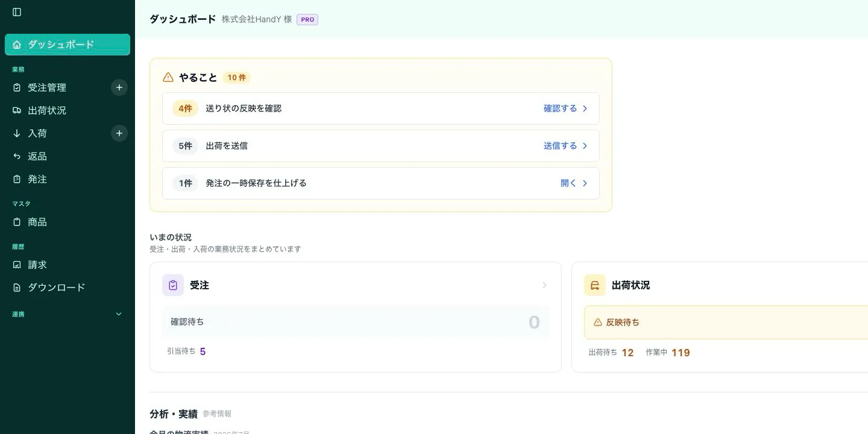Click the 送り状の反映を確認 task text
The width and height of the screenshot is (868, 434).
coord(244,108)
